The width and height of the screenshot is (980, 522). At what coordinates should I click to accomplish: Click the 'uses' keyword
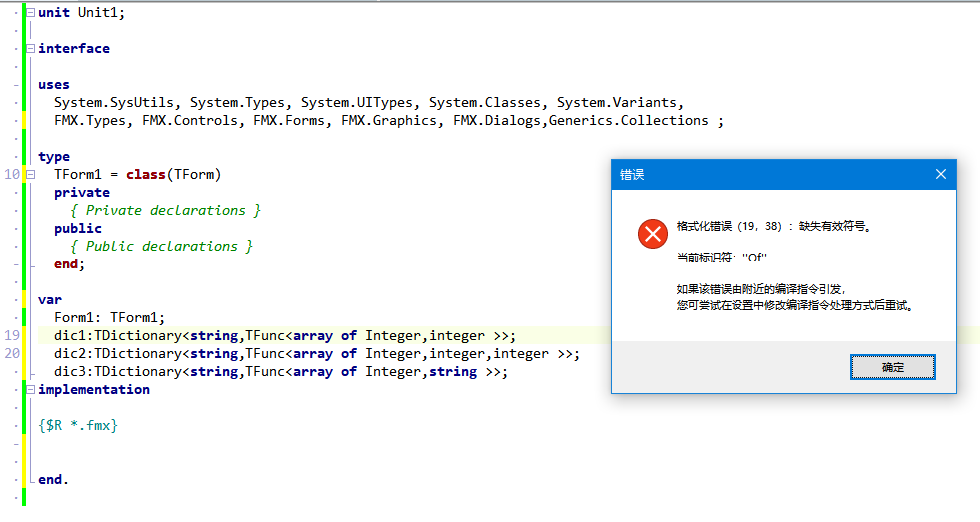tap(54, 85)
